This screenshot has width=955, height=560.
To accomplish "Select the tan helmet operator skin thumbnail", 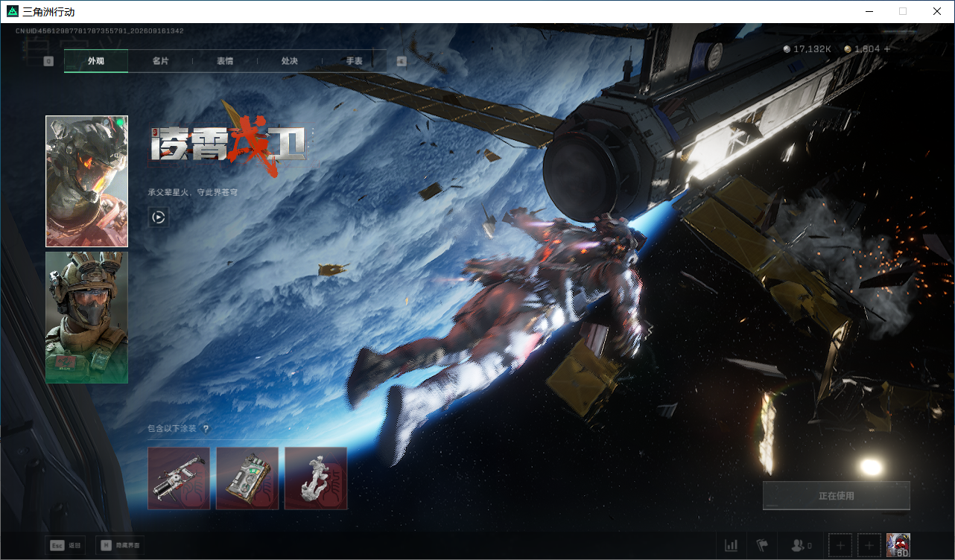I will click(x=86, y=318).
